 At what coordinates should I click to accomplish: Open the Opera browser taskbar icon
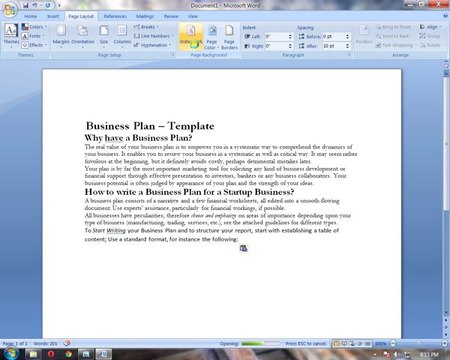pyautogui.click(x=51, y=354)
